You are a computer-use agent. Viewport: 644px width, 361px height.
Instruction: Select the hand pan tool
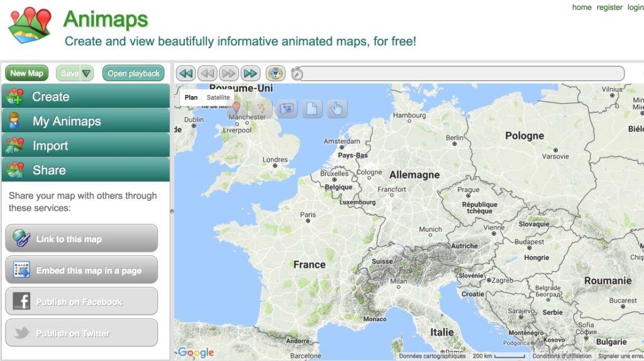337,109
